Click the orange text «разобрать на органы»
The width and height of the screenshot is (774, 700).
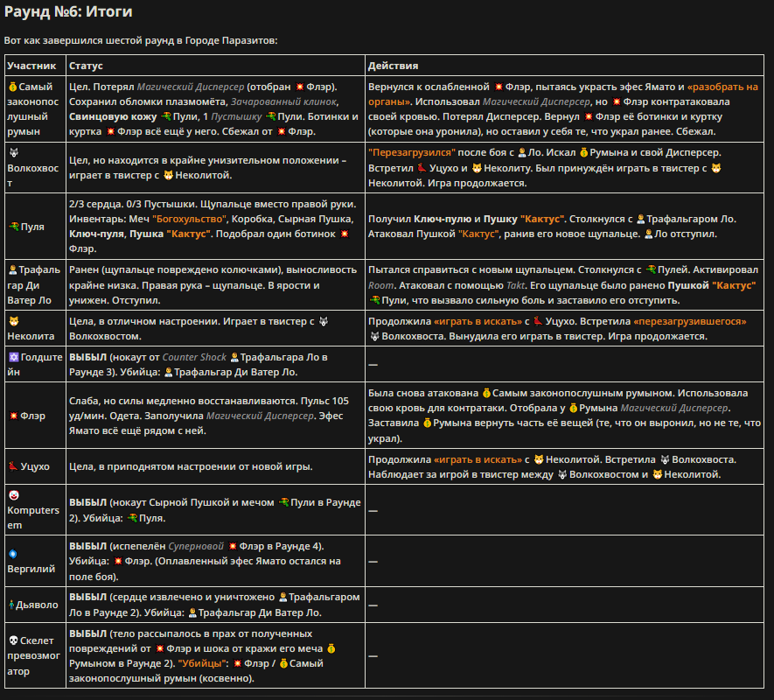click(x=562, y=94)
